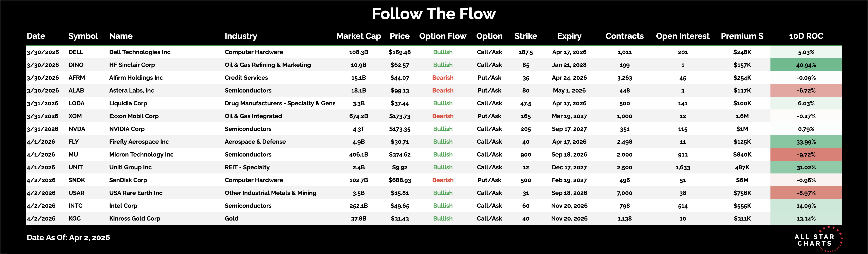This screenshot has height=254, width=868.
Task: Select the Micron Technology Inc name
Action: [x=141, y=155]
